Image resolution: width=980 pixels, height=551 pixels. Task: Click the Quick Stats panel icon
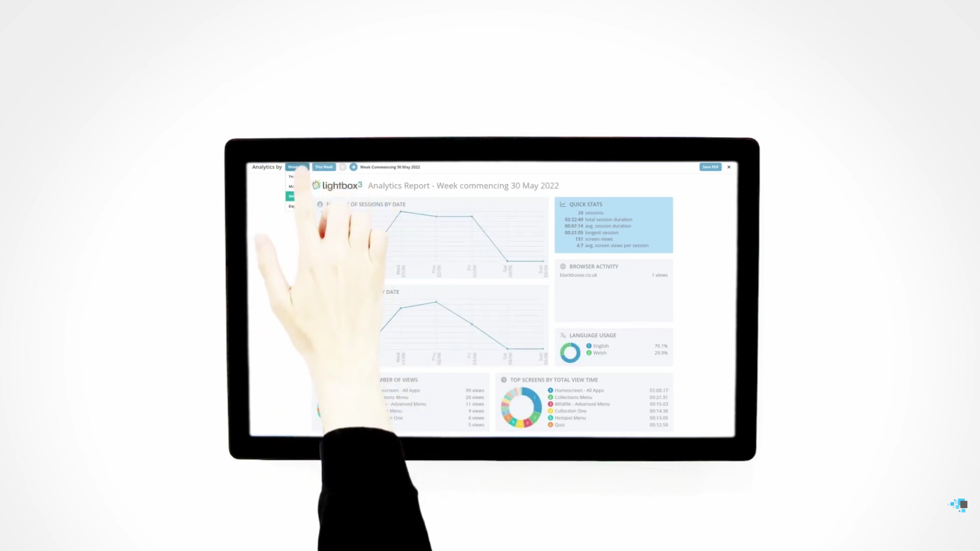coord(562,204)
